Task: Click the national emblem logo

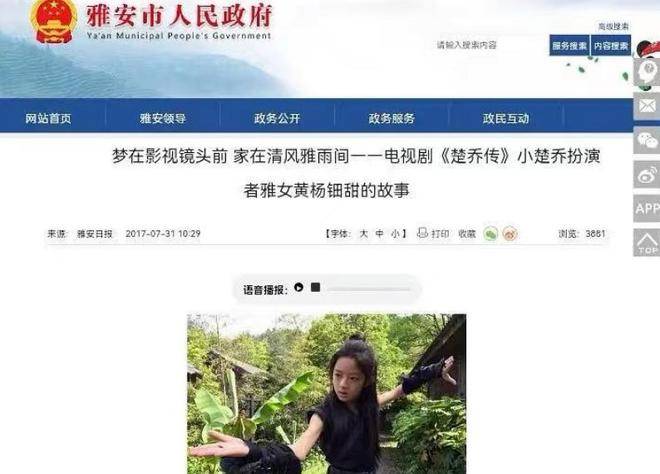Action: (53, 21)
